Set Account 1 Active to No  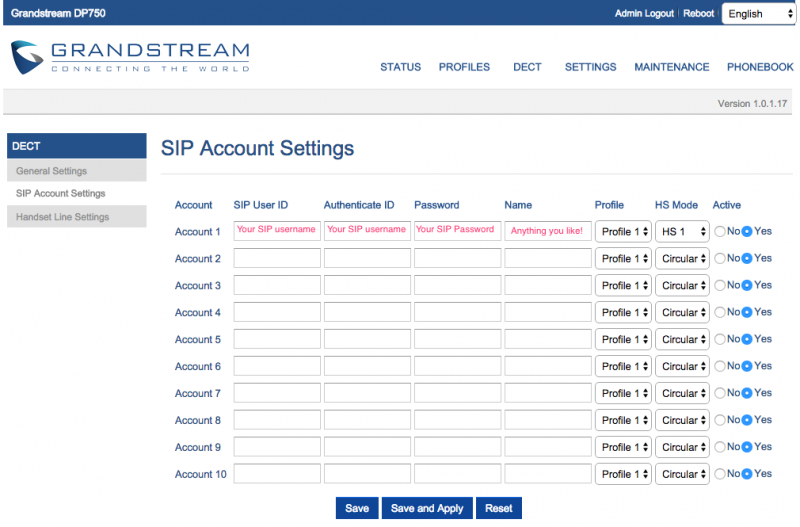[719, 232]
